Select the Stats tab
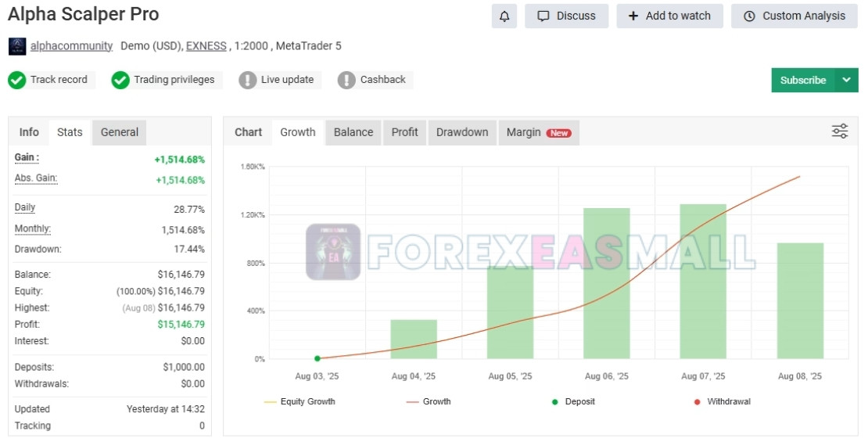This screenshot has width=868, height=442. click(x=70, y=132)
